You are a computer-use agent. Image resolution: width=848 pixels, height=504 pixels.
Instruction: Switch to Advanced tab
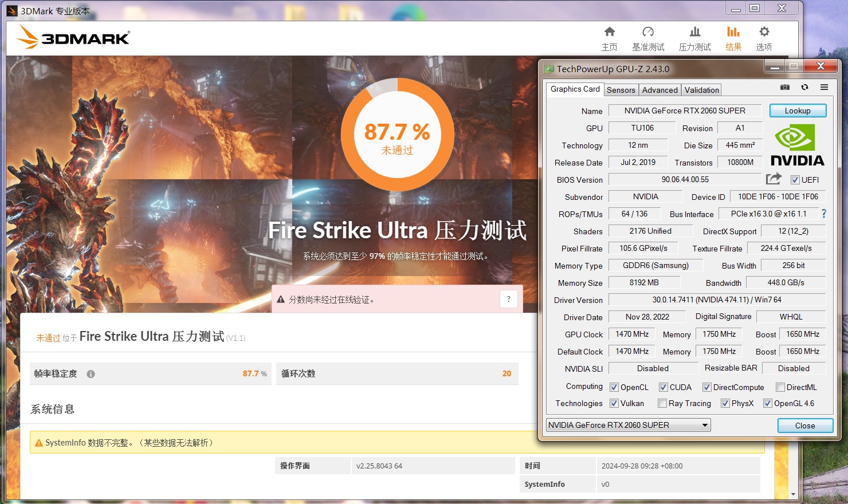point(660,90)
